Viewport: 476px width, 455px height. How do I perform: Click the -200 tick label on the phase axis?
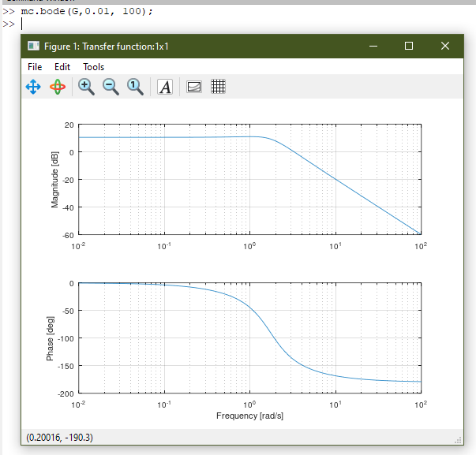(x=66, y=393)
